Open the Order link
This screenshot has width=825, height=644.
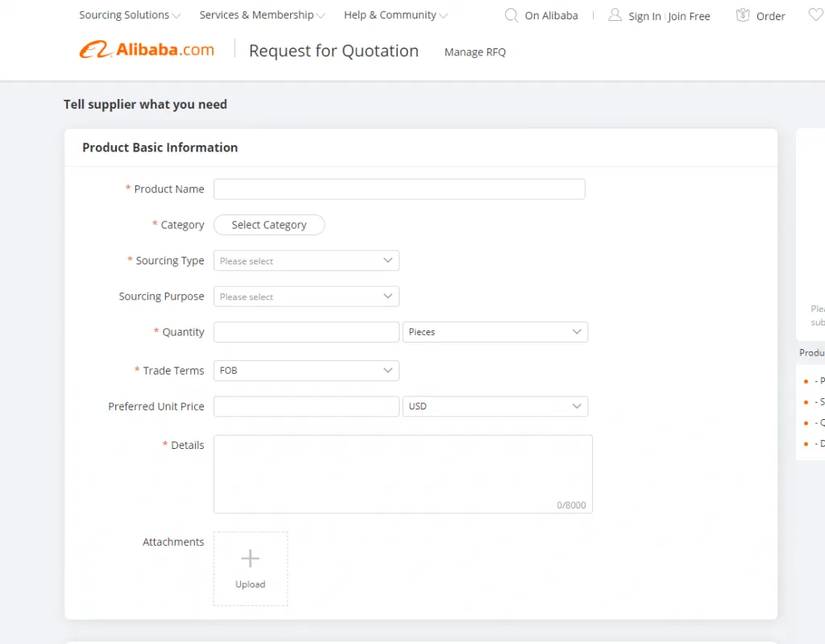coord(770,16)
